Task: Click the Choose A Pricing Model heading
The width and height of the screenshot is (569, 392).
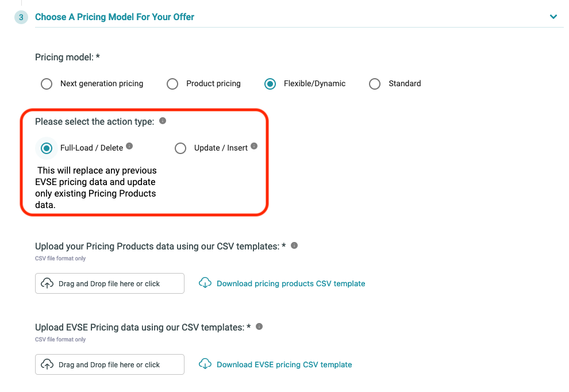Action: (x=115, y=17)
